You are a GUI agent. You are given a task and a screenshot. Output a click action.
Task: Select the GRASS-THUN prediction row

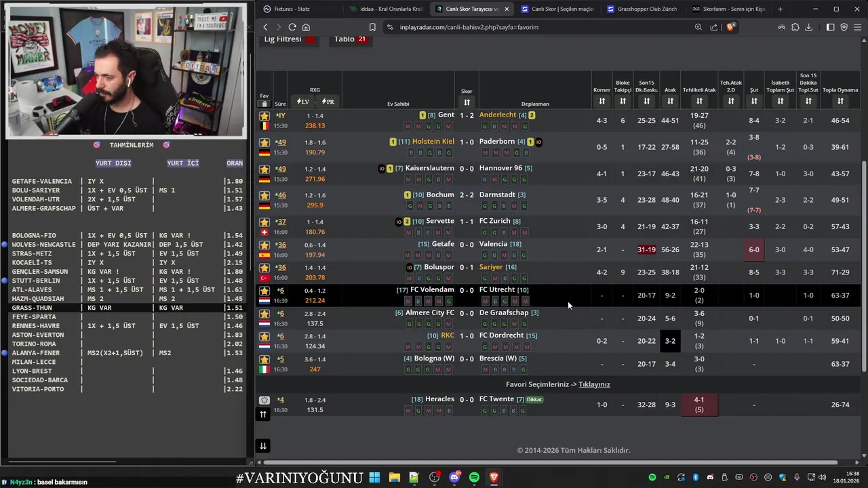click(x=127, y=308)
